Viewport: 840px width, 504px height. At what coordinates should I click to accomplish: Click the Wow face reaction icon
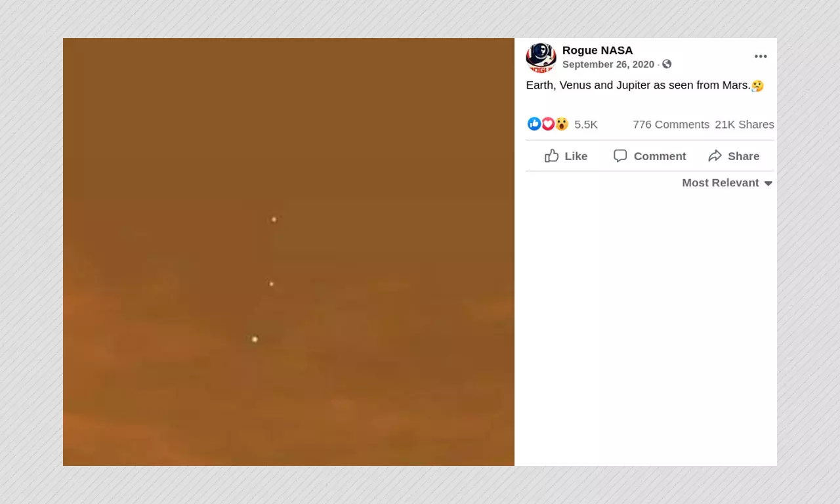(562, 124)
